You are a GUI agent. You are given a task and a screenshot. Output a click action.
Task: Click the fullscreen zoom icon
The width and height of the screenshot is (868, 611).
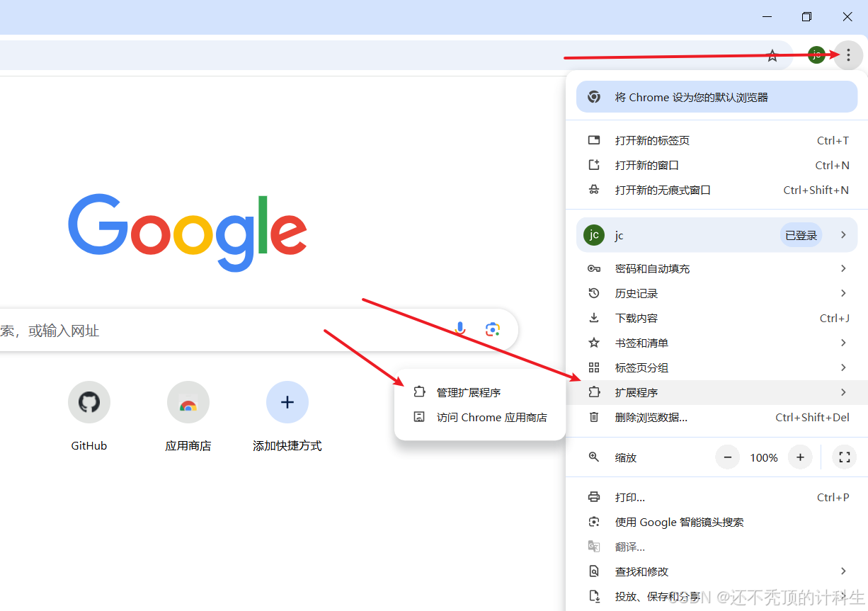click(x=844, y=457)
